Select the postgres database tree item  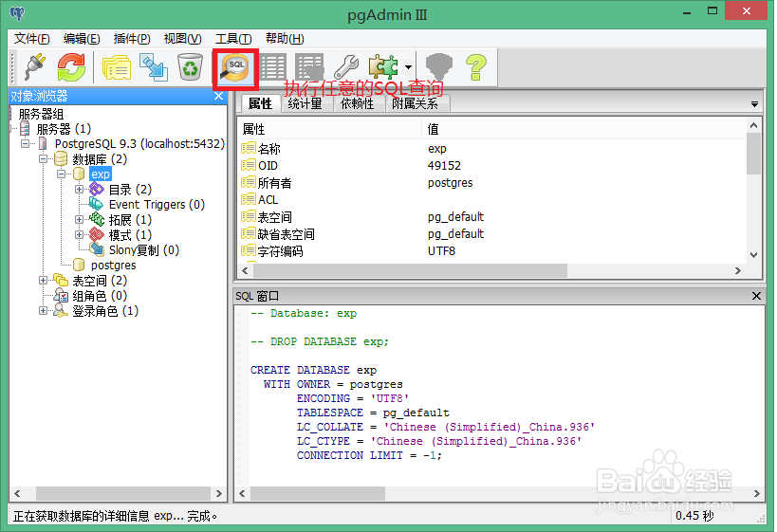pos(113,266)
